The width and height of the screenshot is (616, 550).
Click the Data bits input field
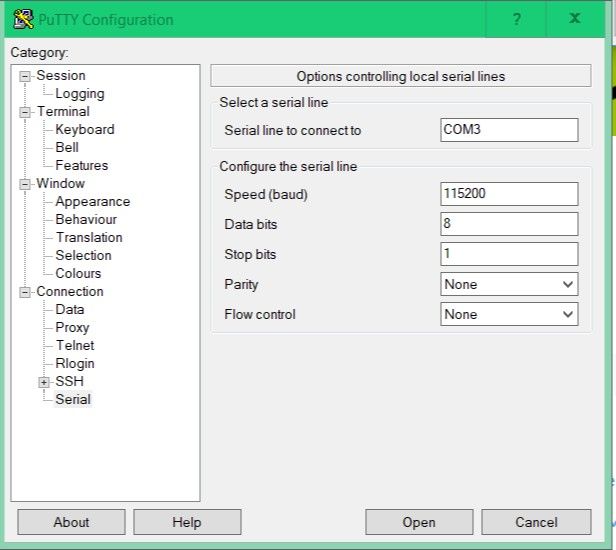[x=509, y=224]
